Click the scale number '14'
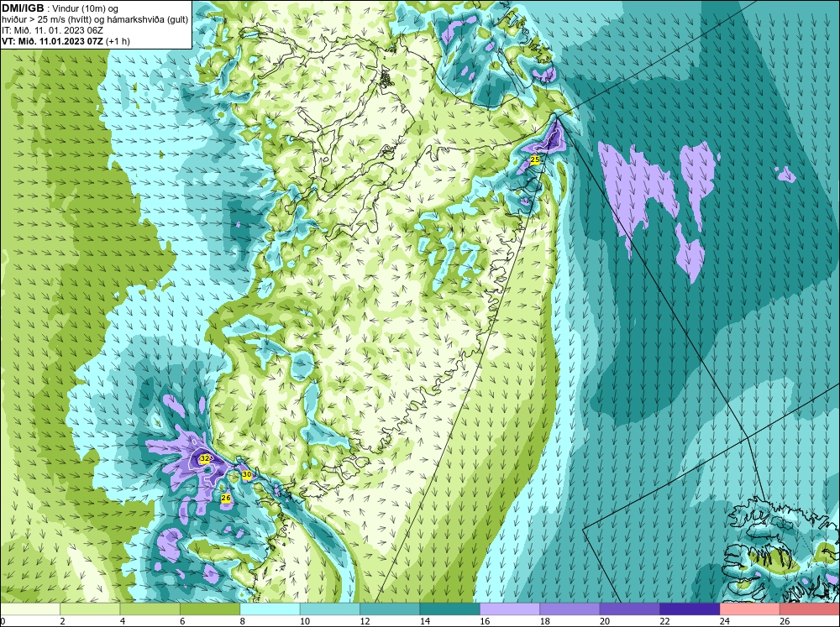Screen dimensions: 840x627 point(425,621)
